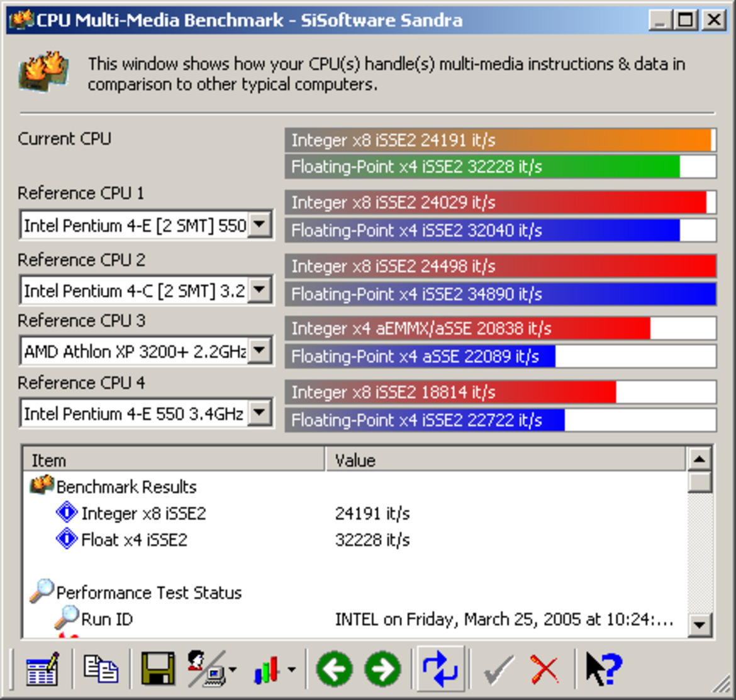Go forward with the green right arrow
736x700 pixels.
click(383, 669)
